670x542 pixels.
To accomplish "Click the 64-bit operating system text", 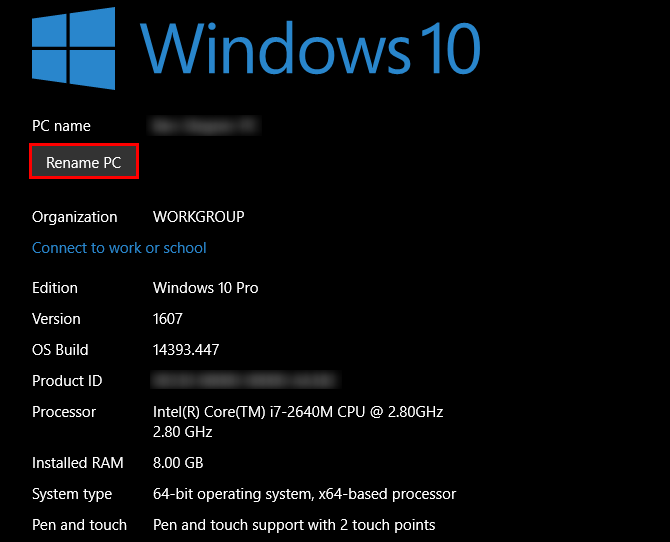I will (304, 494).
